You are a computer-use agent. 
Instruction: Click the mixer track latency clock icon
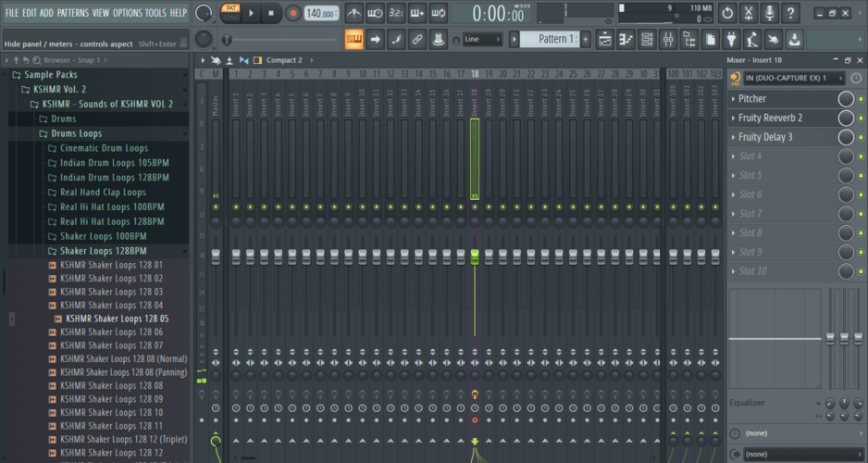856,78
